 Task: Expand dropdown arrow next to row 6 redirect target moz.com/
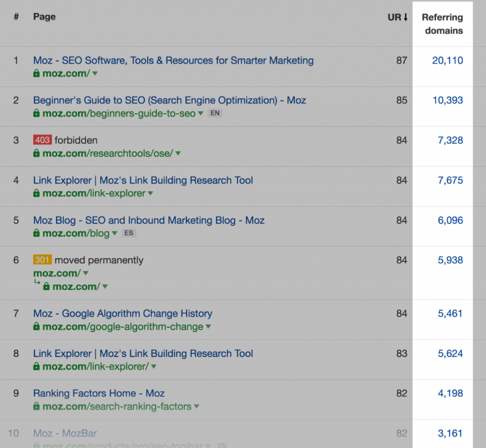pyautogui.click(x=105, y=286)
